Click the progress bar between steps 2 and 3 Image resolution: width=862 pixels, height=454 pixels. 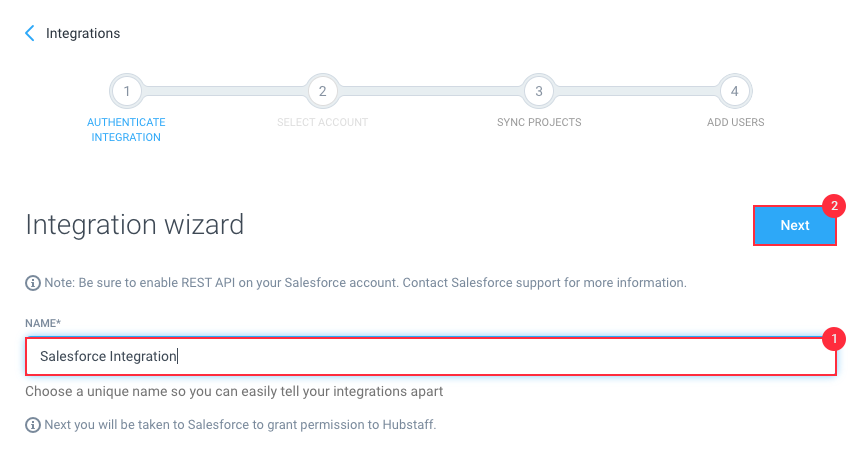point(430,91)
